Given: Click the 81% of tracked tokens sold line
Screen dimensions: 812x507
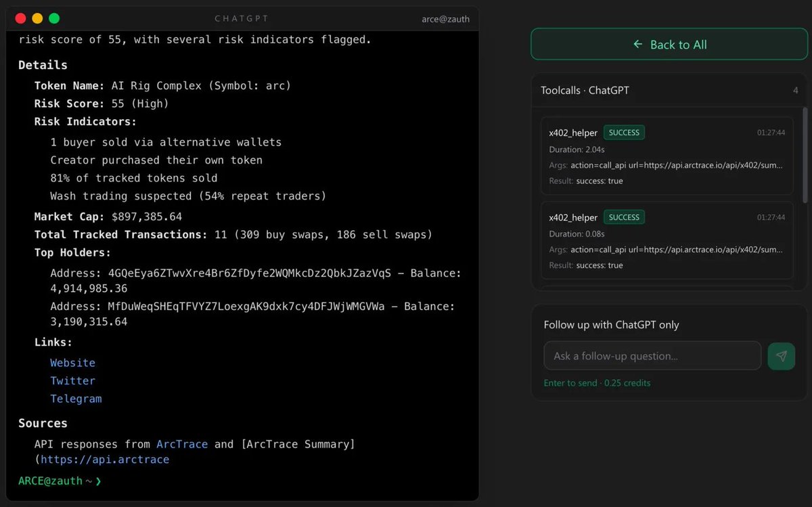Looking at the screenshot, I should pyautogui.click(x=134, y=178).
